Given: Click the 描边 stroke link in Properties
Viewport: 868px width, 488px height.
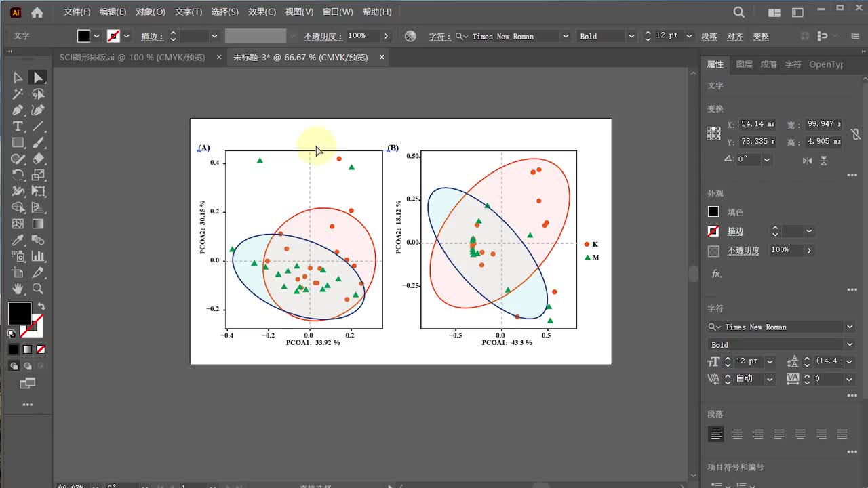Looking at the screenshot, I should (x=735, y=232).
